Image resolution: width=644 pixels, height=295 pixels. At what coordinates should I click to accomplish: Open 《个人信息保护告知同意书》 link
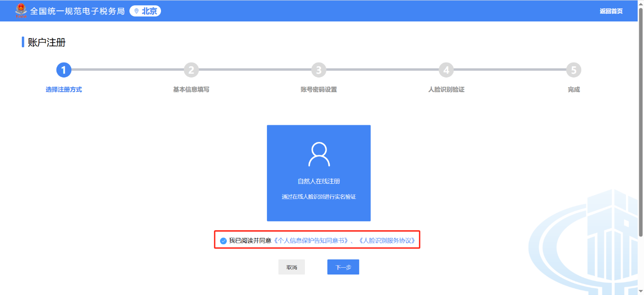[311, 241]
